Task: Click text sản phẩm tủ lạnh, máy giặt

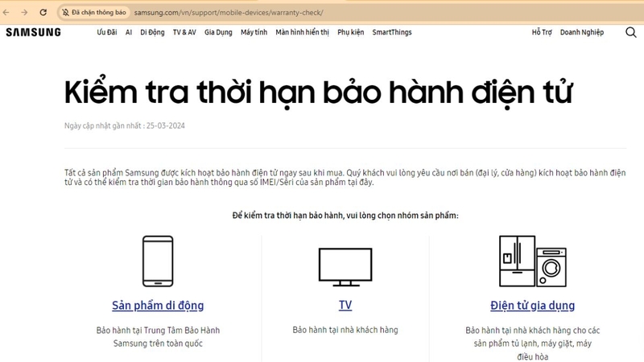Action: point(533,343)
